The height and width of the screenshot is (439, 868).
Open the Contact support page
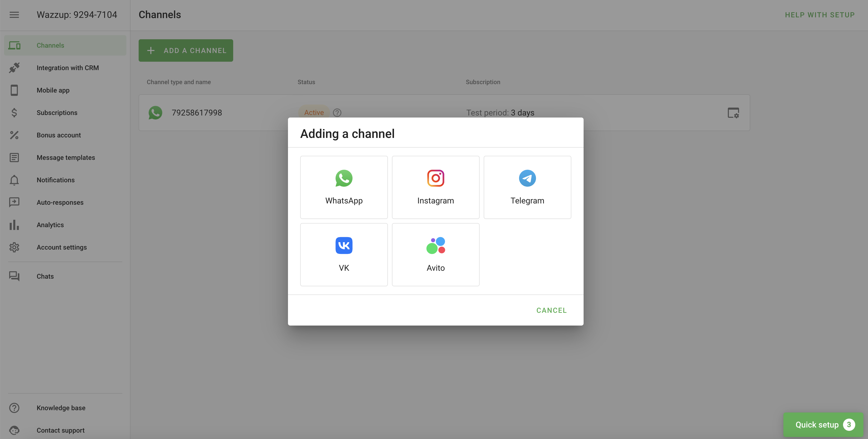[60, 430]
